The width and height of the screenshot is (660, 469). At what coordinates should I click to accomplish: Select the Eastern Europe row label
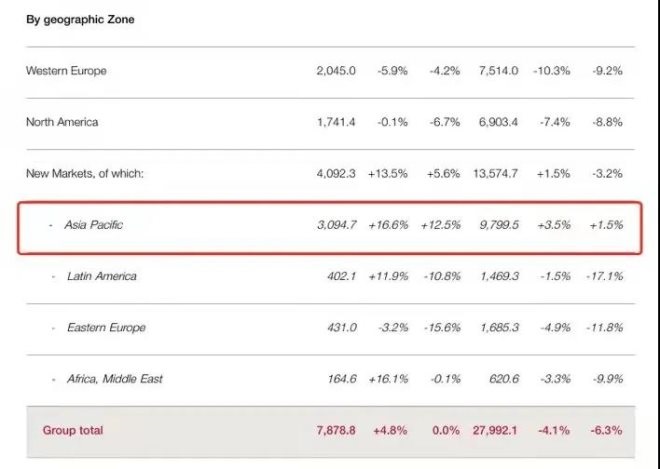pos(106,328)
